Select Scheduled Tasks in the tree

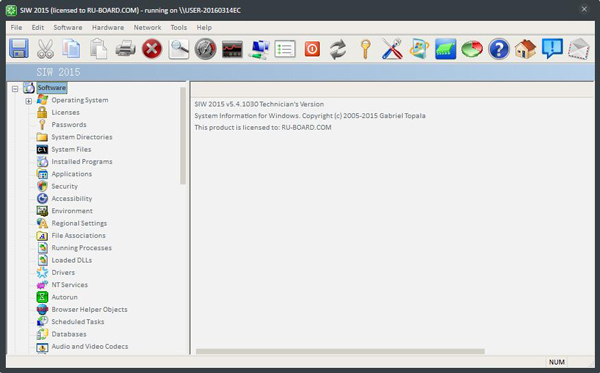click(78, 322)
